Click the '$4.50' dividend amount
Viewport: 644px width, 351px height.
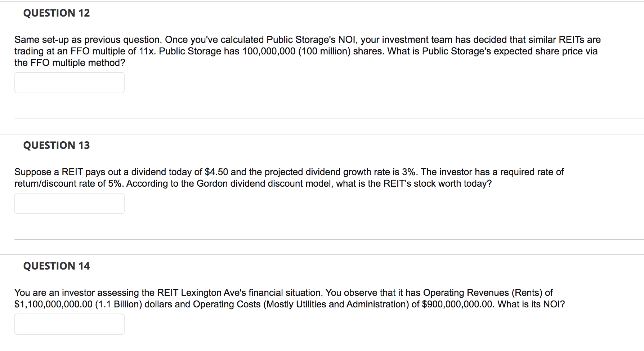click(x=216, y=172)
